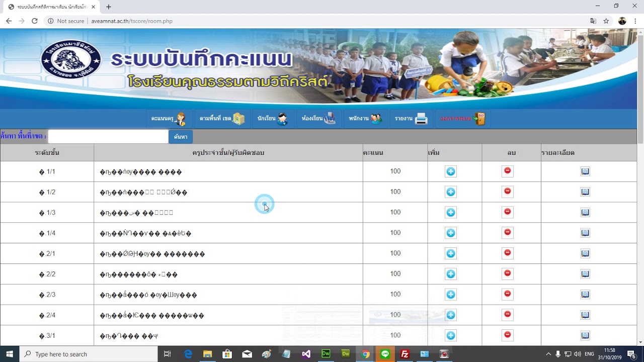Open the details icon for row 1/4
The width and height of the screenshot is (644, 362).
(585, 233)
